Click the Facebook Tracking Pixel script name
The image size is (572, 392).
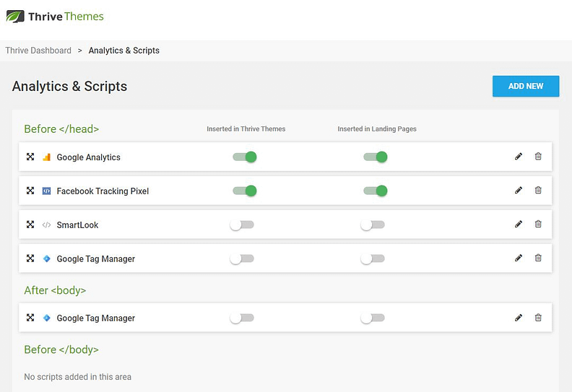point(103,191)
